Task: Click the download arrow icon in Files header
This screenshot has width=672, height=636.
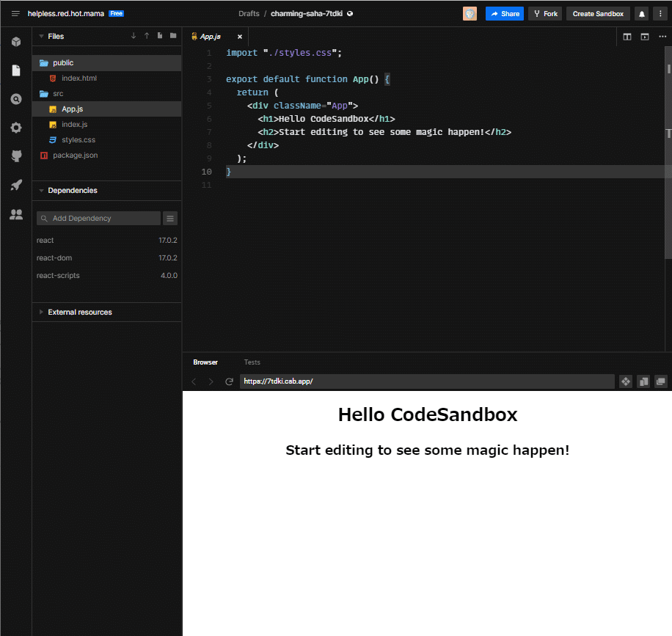Action: click(x=134, y=36)
